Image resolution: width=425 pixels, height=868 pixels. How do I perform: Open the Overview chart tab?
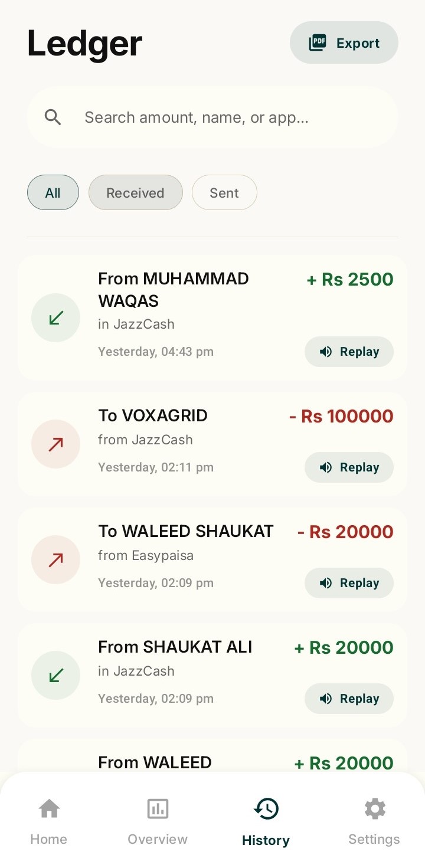[x=158, y=822]
